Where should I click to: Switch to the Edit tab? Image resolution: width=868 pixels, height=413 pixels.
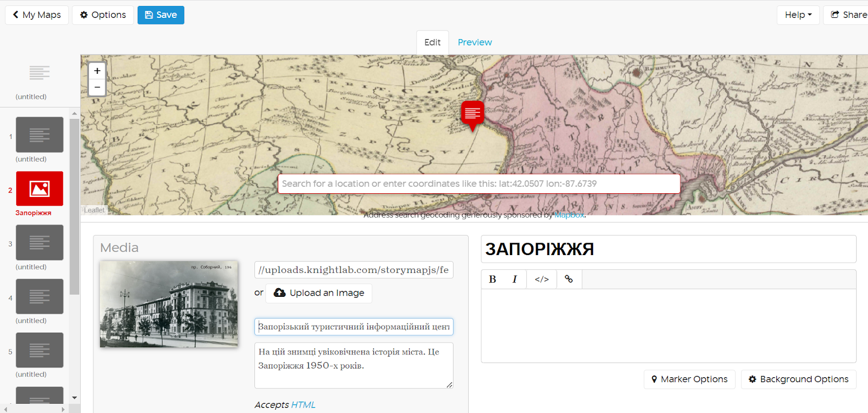[x=432, y=42]
